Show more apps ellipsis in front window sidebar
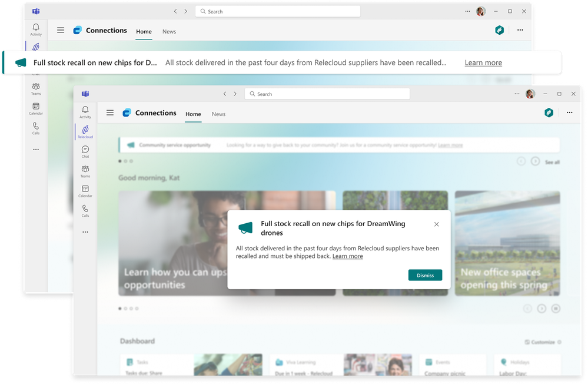The width and height of the screenshot is (588, 384). tap(85, 232)
